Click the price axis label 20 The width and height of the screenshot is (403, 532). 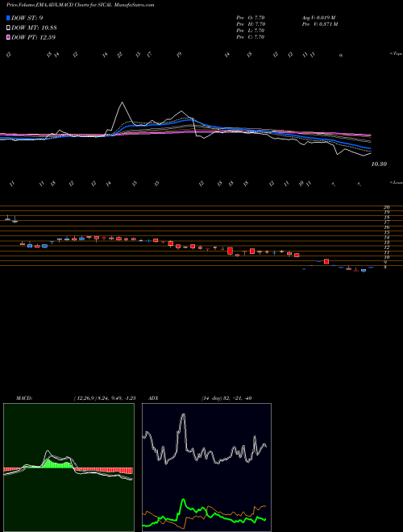pos(387,207)
